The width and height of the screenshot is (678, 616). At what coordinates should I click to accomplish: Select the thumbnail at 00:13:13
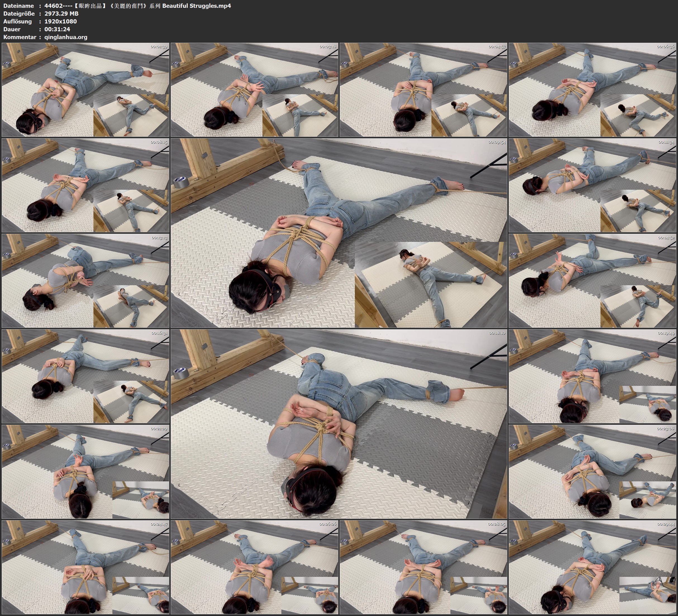pyautogui.click(x=85, y=281)
